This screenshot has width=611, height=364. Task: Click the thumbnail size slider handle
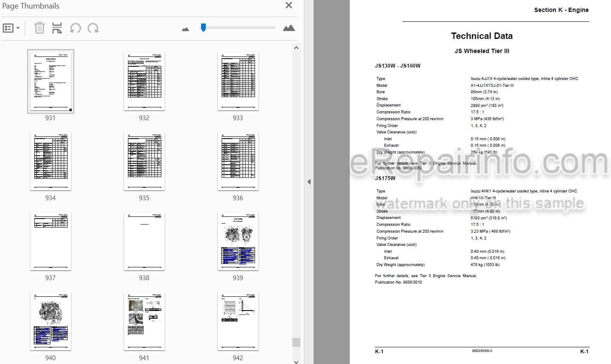(203, 27)
